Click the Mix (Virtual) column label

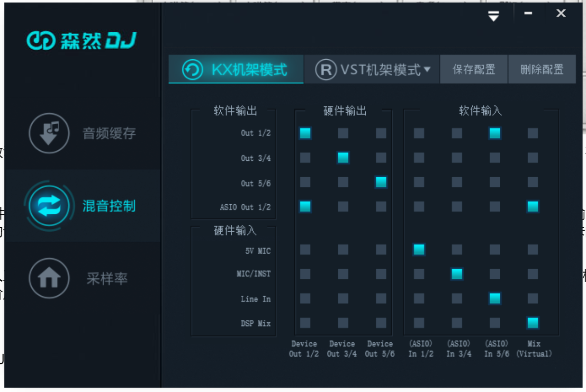(534, 349)
